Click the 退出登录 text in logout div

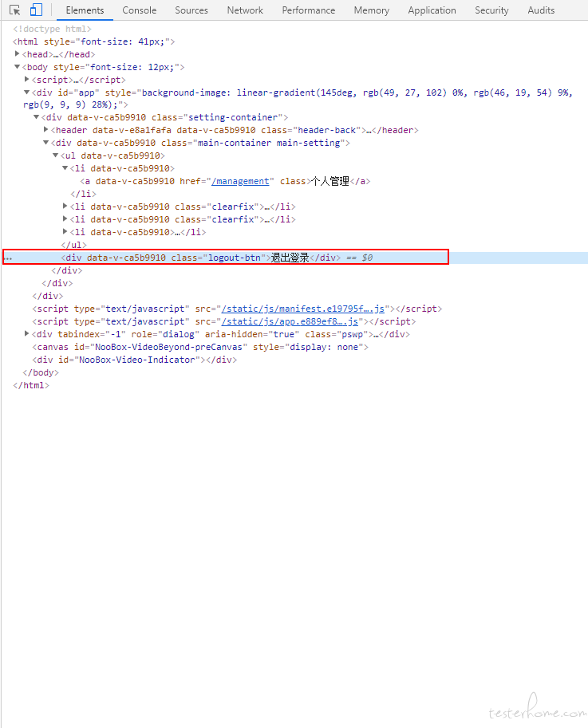pos(290,258)
